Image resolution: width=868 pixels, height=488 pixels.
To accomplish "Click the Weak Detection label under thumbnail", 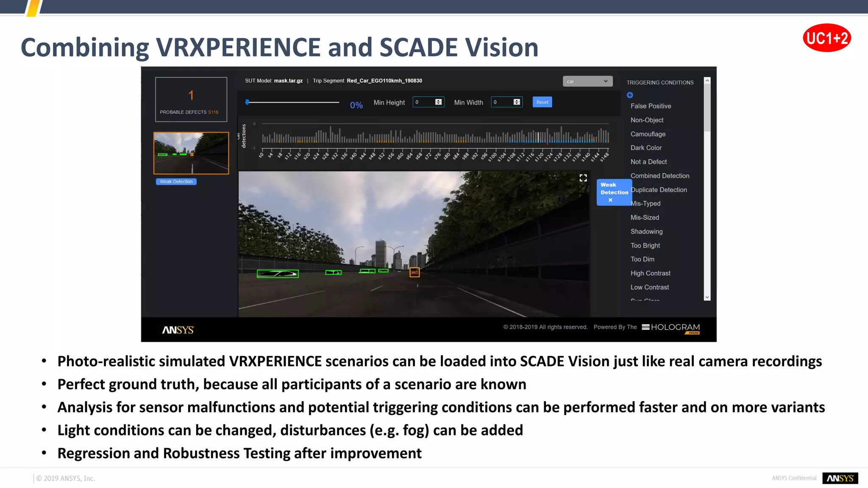I will [176, 181].
